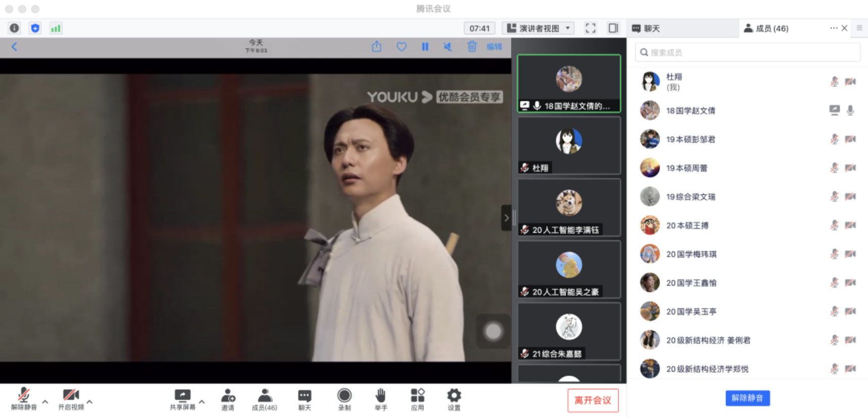Open members (46) from bottom toolbar
868x418 pixels.
pyautogui.click(x=265, y=399)
